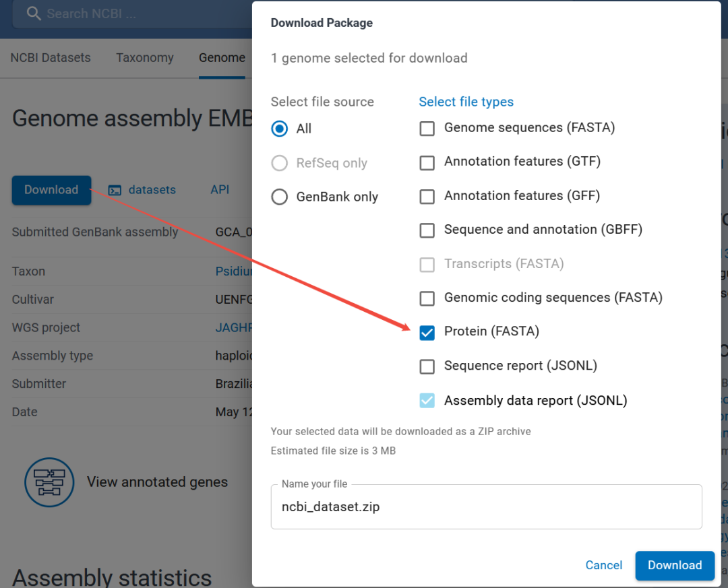Click the View annotated genes circular icon
728x588 pixels.
click(x=49, y=482)
